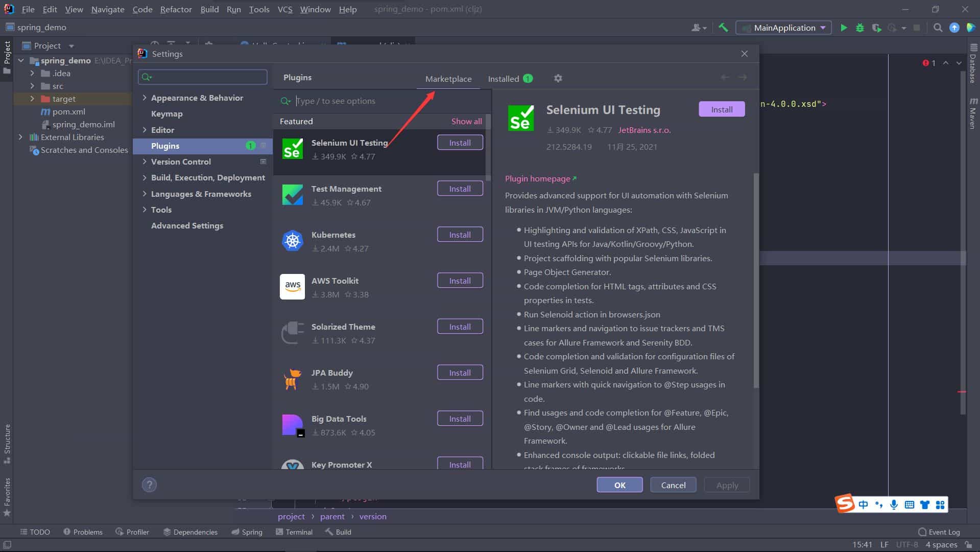Toggle tool window quick access at bottom-left
Screen dimensions: 980x552
(7, 545)
